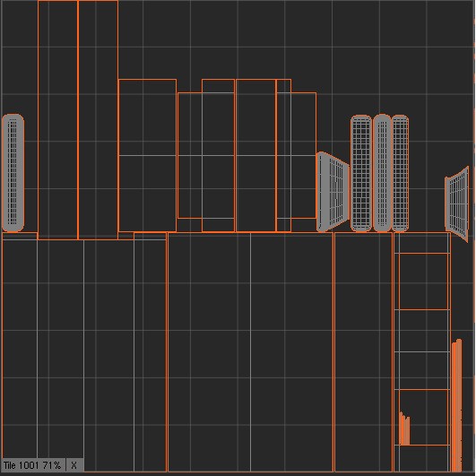
Task: Select the small orange spike cluster in the ladder shell
Action: (x=404, y=428)
